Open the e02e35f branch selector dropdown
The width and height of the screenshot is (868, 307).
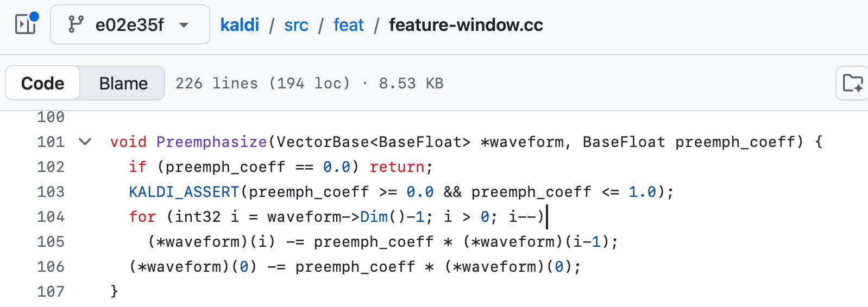130,24
